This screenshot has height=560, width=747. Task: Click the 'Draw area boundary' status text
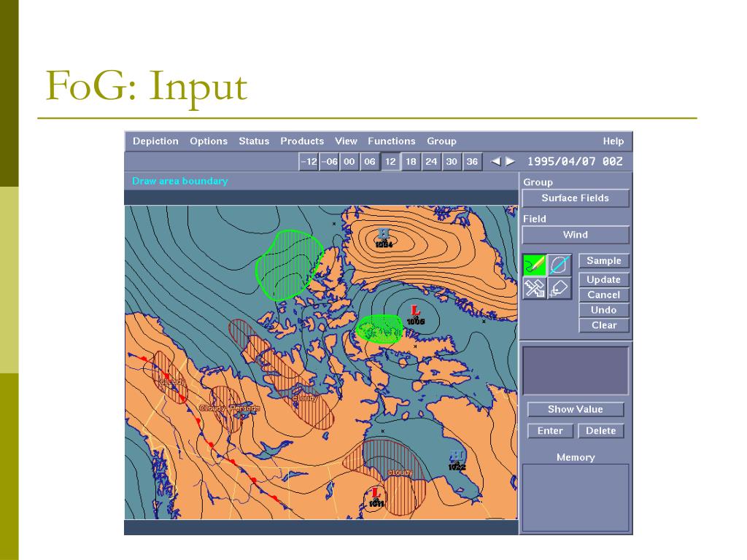[180, 181]
